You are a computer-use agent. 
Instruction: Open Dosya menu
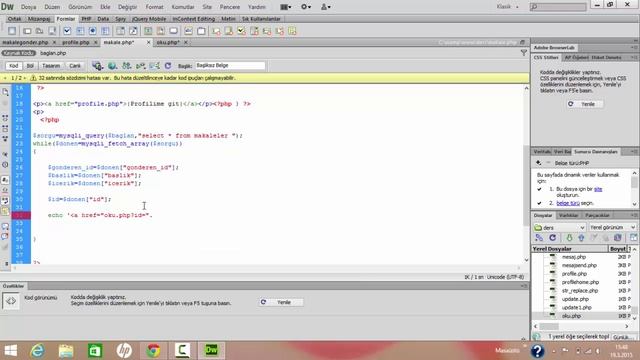click(28, 7)
